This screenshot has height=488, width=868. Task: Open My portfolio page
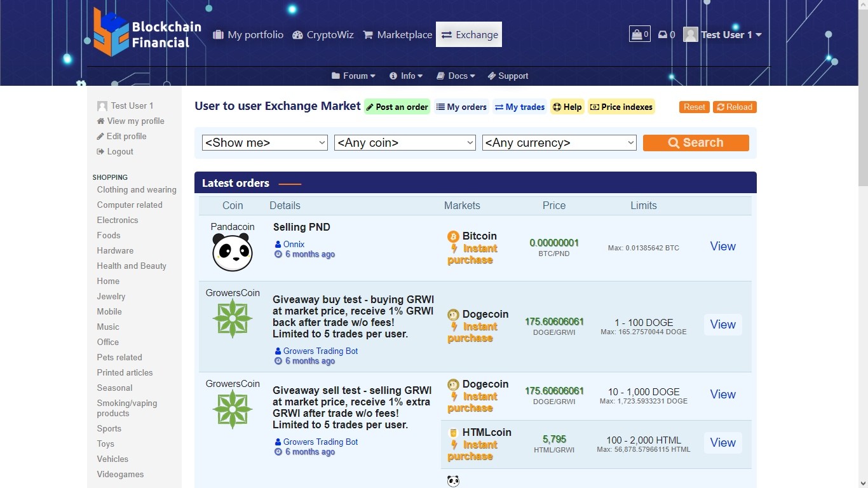pos(248,35)
